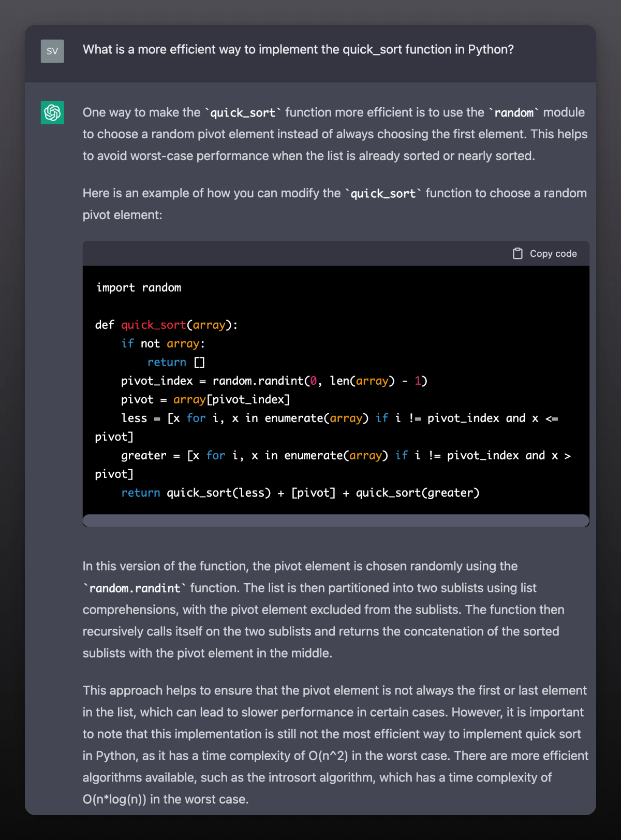Click the 'pivot = array[pivot_index]' line
This screenshot has width=621, height=840.
point(205,399)
